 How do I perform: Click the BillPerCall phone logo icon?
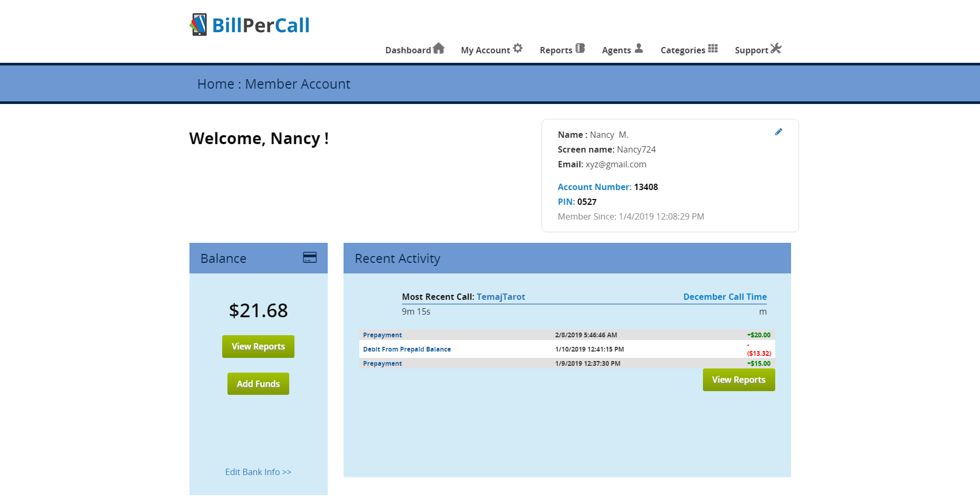coord(198,25)
